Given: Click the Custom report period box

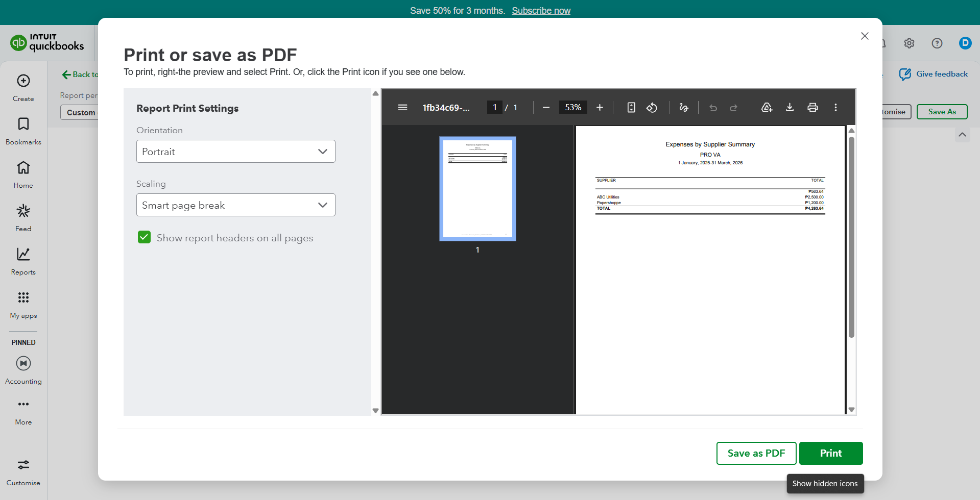Looking at the screenshot, I should (x=80, y=112).
